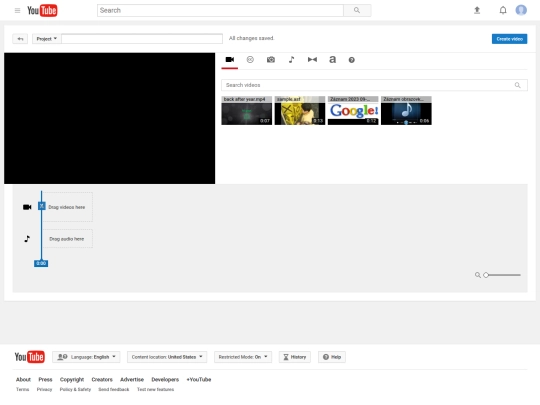Click the search videos magnifier icon
Viewport: 540px width, 405px height.
(517, 85)
